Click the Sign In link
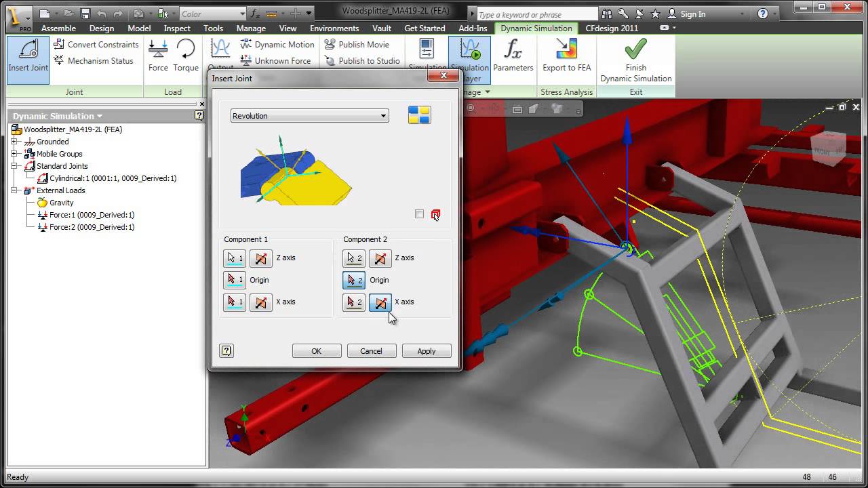Screen dimensions: 868x488 pyautogui.click(x=692, y=14)
